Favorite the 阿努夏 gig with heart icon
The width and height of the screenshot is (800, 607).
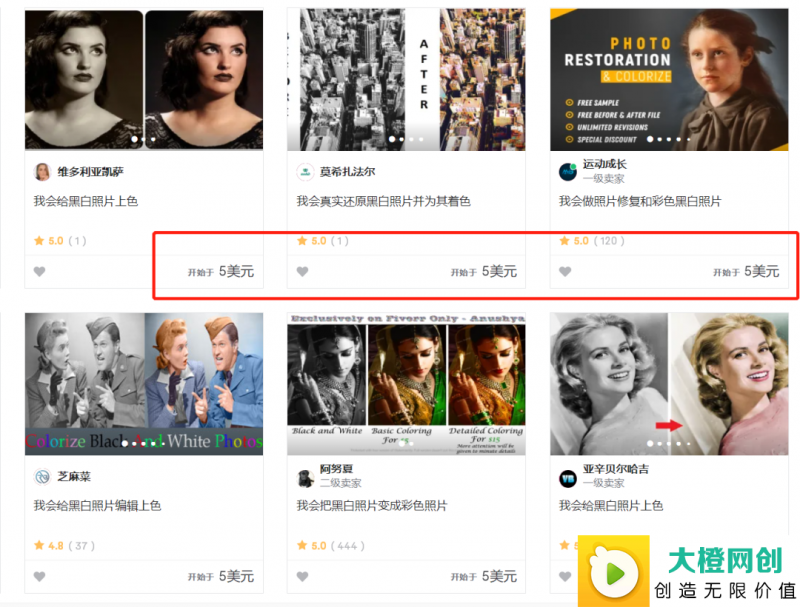[x=303, y=576]
